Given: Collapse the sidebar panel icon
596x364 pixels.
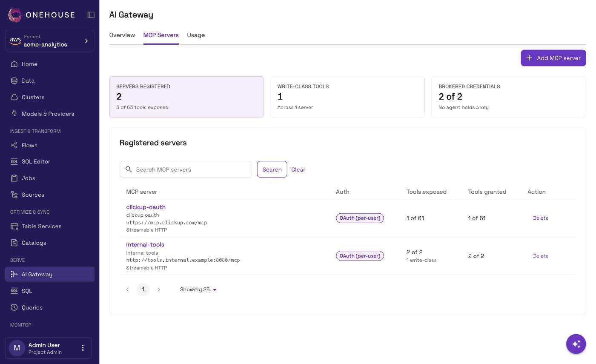Looking at the screenshot, I should (x=91, y=15).
